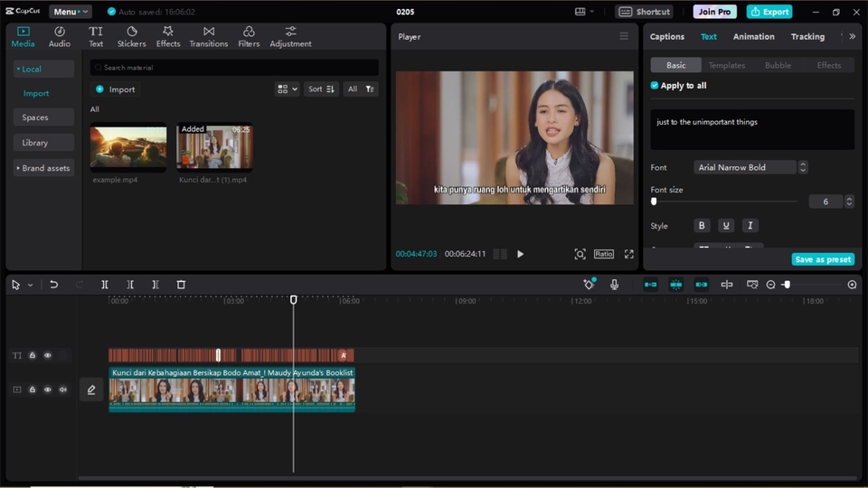The height and width of the screenshot is (488, 868).
Task: Toggle auto snapping
Action: (676, 285)
